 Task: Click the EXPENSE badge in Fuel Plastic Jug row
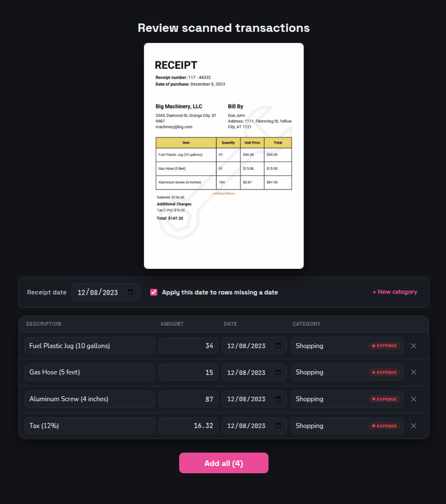[385, 345]
